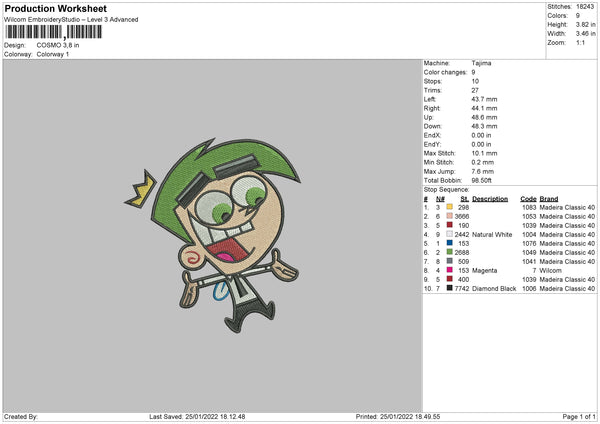Click the Right value 44.1 mm
Image resolution: width=600 pixels, height=424 pixels.
click(x=484, y=108)
